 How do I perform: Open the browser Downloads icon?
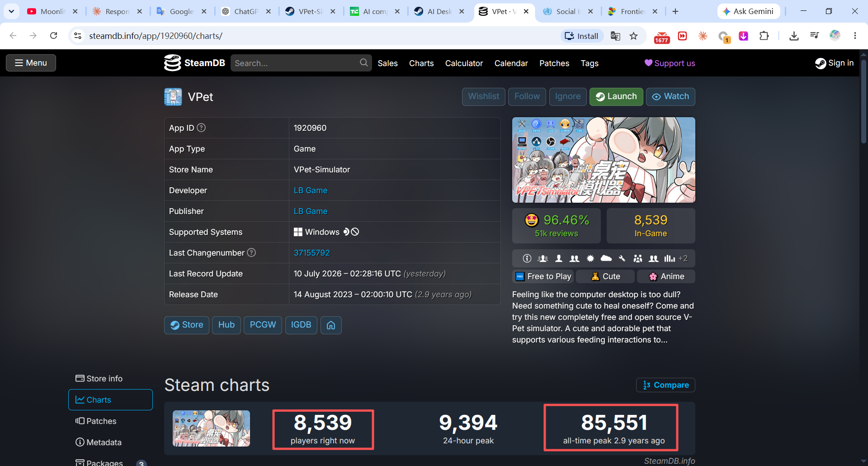pos(794,36)
